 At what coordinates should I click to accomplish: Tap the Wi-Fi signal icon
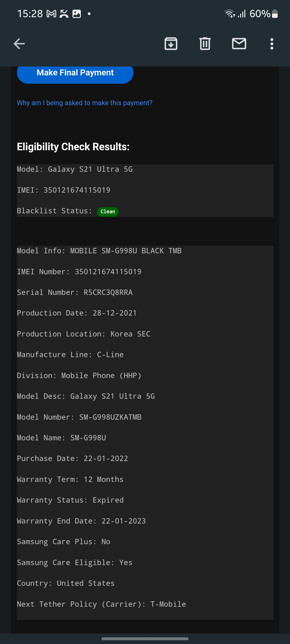tap(230, 13)
